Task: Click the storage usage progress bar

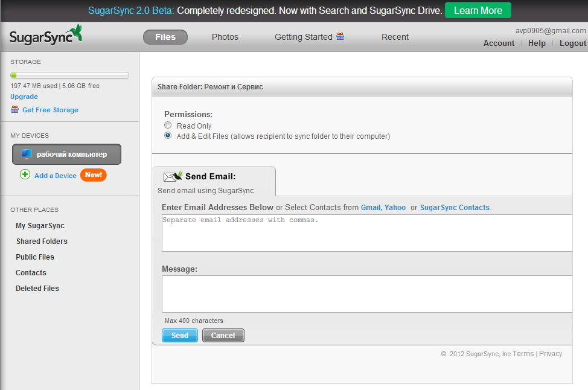Action: 70,75
